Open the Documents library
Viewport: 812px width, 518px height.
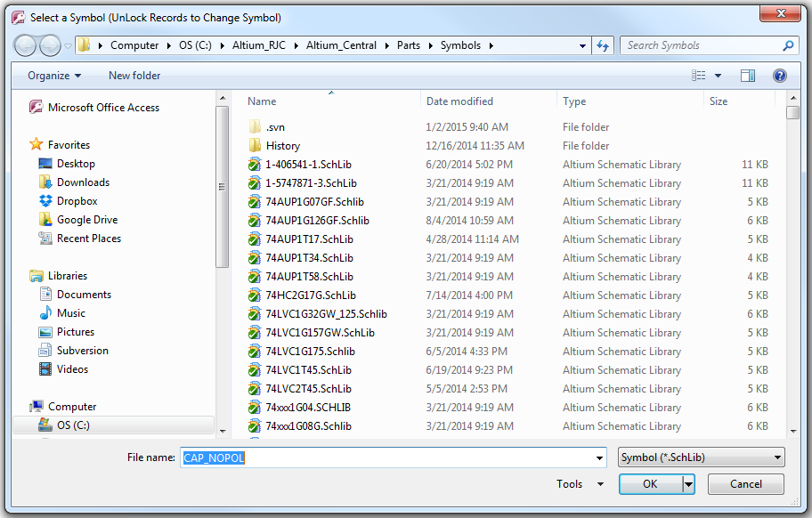84,294
